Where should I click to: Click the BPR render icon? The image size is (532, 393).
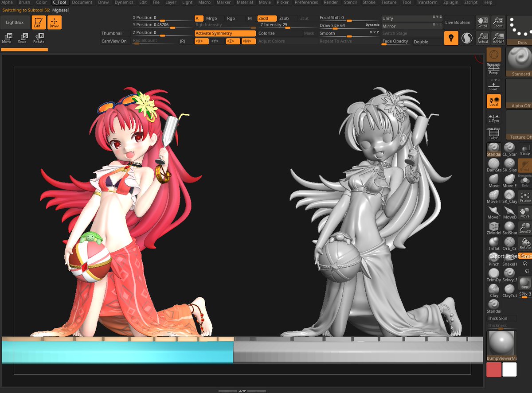pyautogui.click(x=525, y=283)
